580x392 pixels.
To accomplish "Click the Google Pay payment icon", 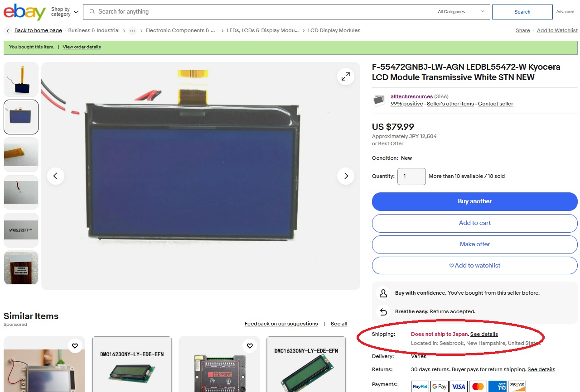I will coord(439,386).
